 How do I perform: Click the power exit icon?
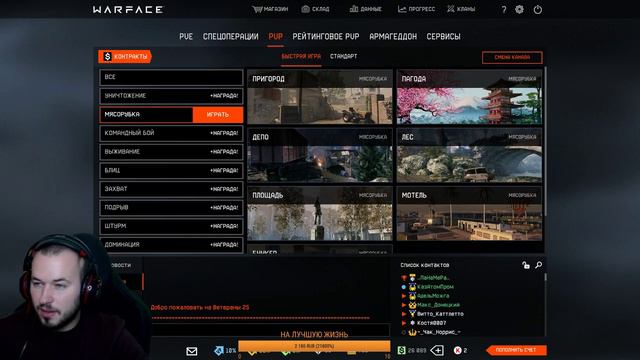538,9
